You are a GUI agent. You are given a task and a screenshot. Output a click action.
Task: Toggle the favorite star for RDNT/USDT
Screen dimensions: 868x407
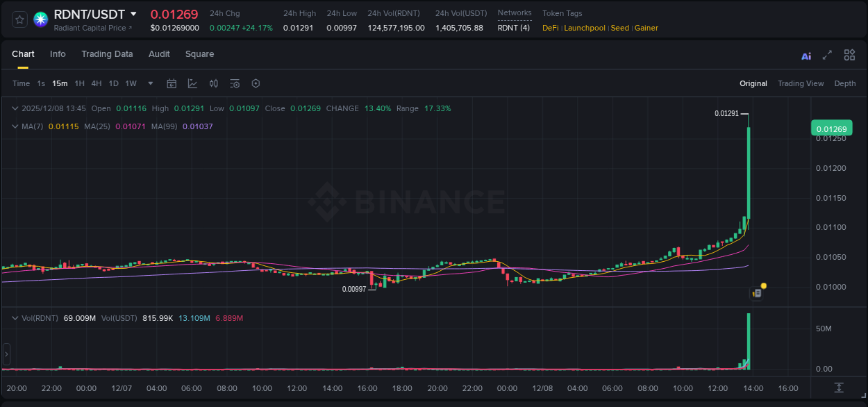click(x=19, y=19)
